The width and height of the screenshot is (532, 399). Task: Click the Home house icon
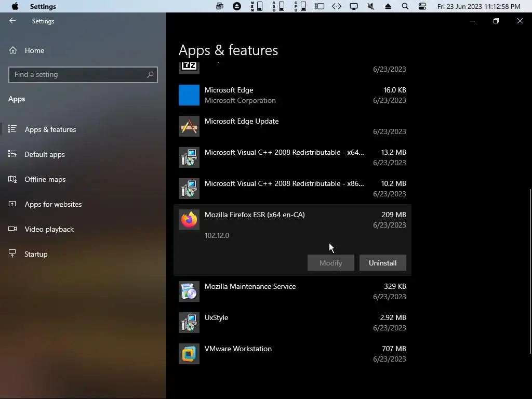tap(13, 50)
